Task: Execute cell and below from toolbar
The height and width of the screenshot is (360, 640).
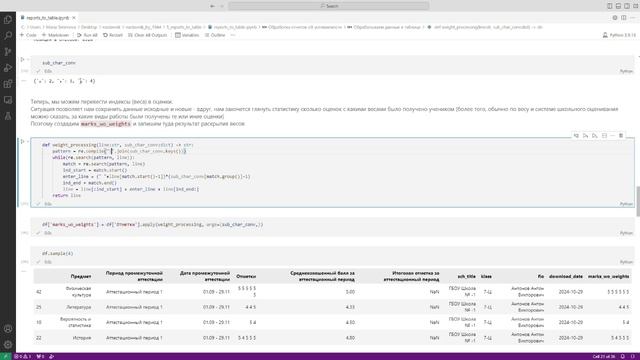Action: [x=595, y=136]
